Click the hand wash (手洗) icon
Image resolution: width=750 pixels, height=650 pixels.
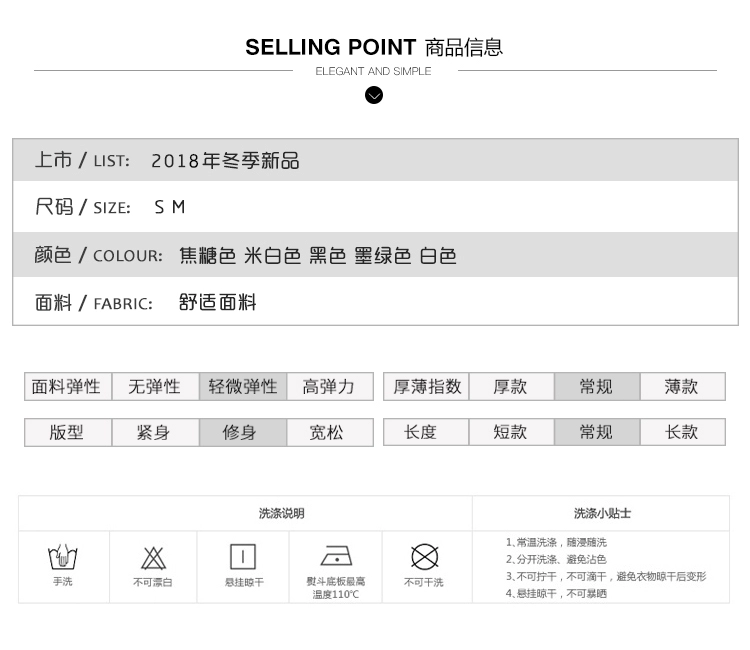[x=63, y=556]
